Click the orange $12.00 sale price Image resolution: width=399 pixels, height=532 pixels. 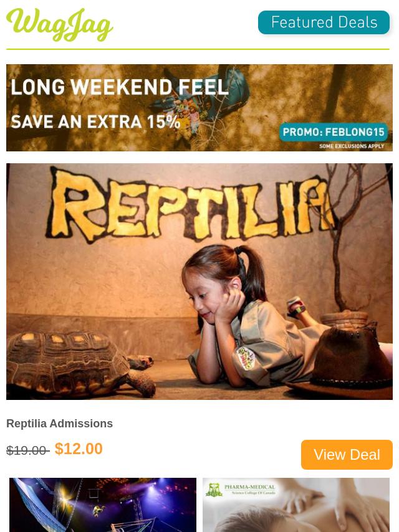79,449
